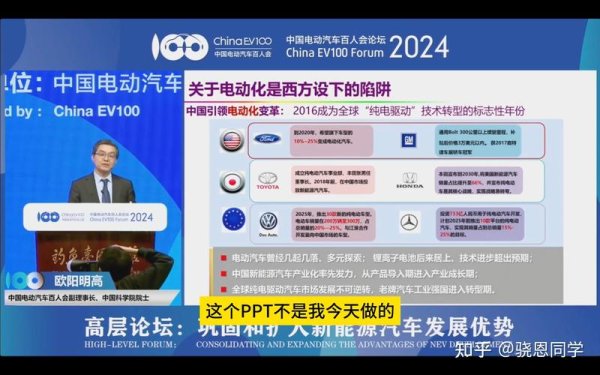The height and width of the screenshot is (375, 600).
Task: Click the United States flag icon
Action: pyautogui.click(x=232, y=140)
